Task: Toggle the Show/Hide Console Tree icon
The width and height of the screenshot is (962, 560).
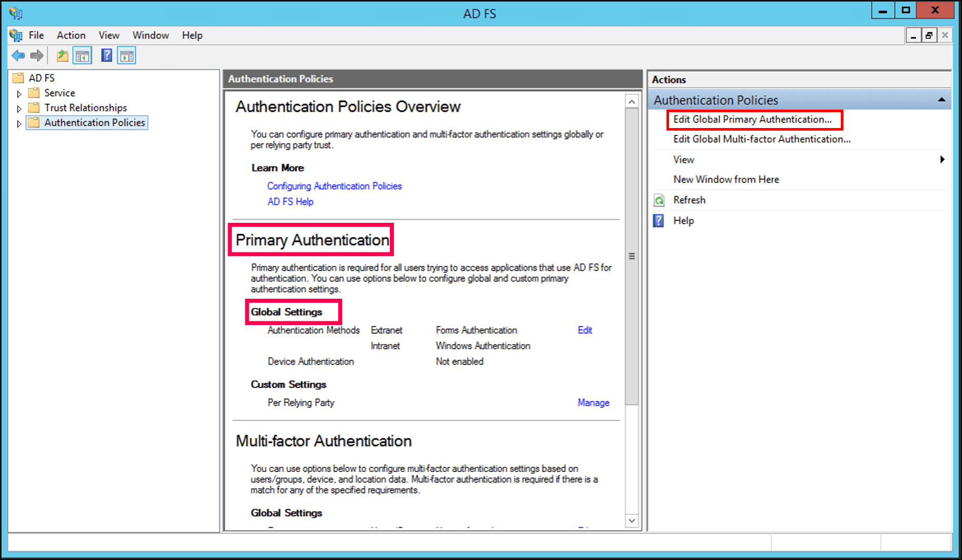Action: 82,55
